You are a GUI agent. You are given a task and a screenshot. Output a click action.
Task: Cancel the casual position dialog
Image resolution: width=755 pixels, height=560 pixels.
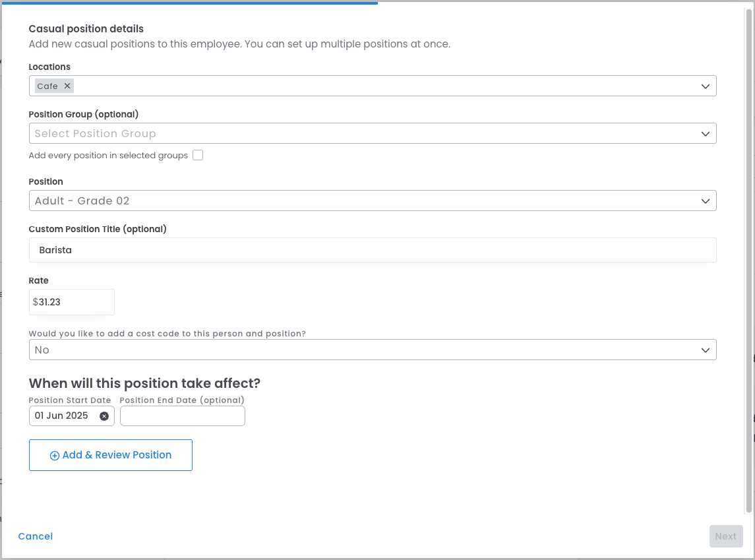[36, 536]
